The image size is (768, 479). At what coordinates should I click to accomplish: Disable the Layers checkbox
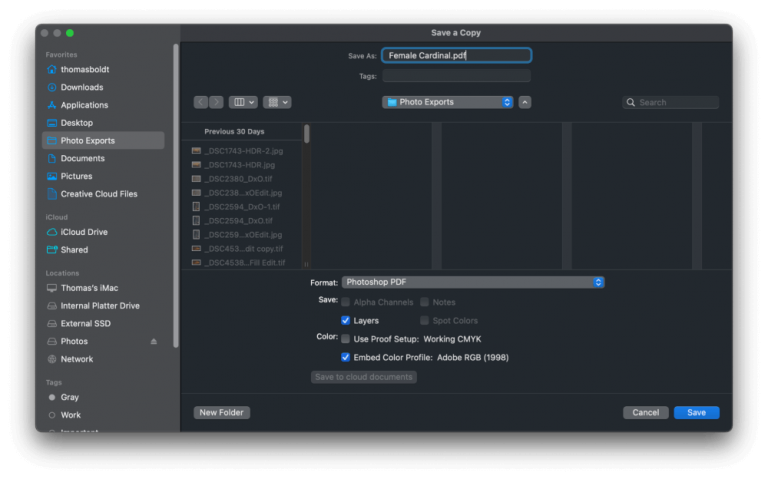[346, 321]
